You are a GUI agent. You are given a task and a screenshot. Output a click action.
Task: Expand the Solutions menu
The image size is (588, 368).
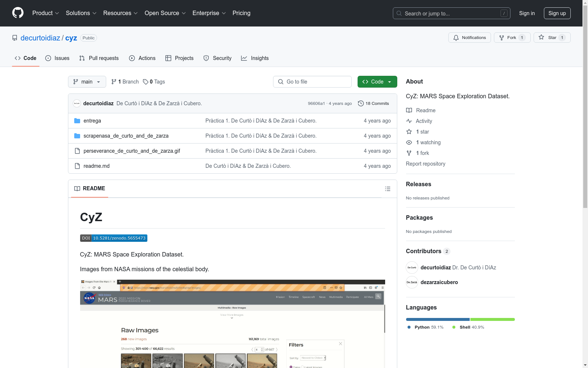[x=81, y=13]
